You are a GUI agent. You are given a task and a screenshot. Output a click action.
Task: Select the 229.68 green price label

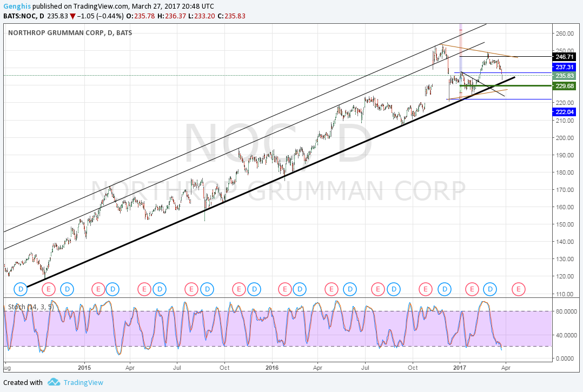(x=564, y=86)
